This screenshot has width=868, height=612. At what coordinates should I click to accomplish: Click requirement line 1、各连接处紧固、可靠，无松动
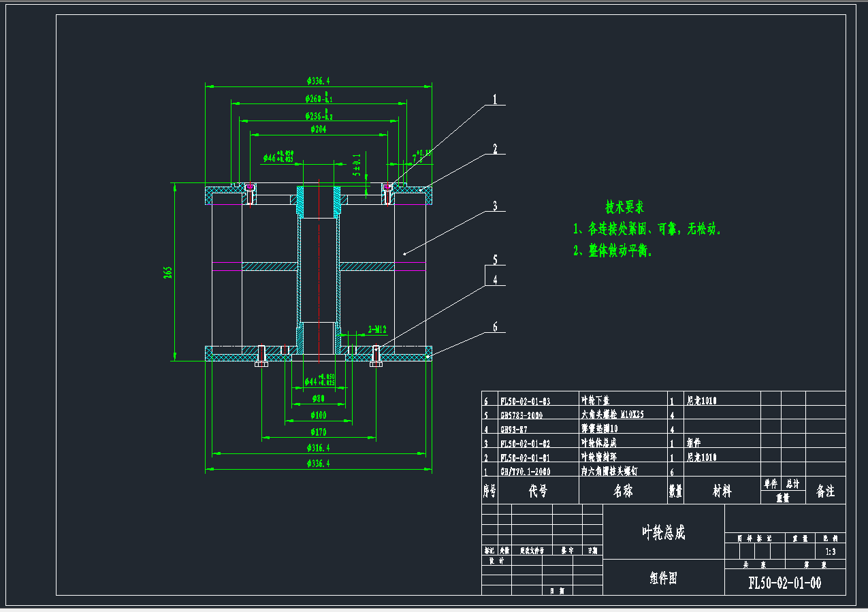[x=646, y=229]
